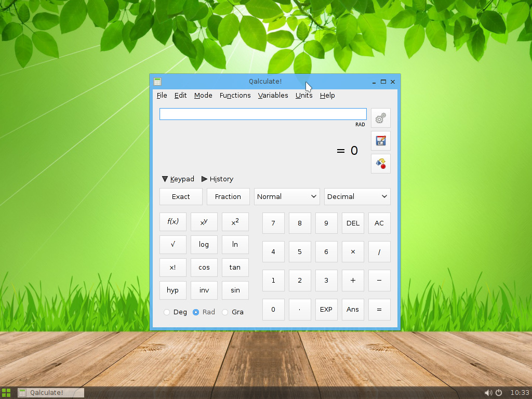Image resolution: width=532 pixels, height=399 pixels.
Task: Click inside the expression input field
Action: point(262,114)
